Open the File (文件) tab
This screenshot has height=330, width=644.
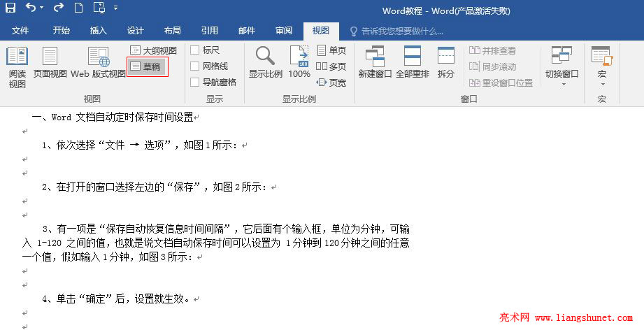pos(20,31)
